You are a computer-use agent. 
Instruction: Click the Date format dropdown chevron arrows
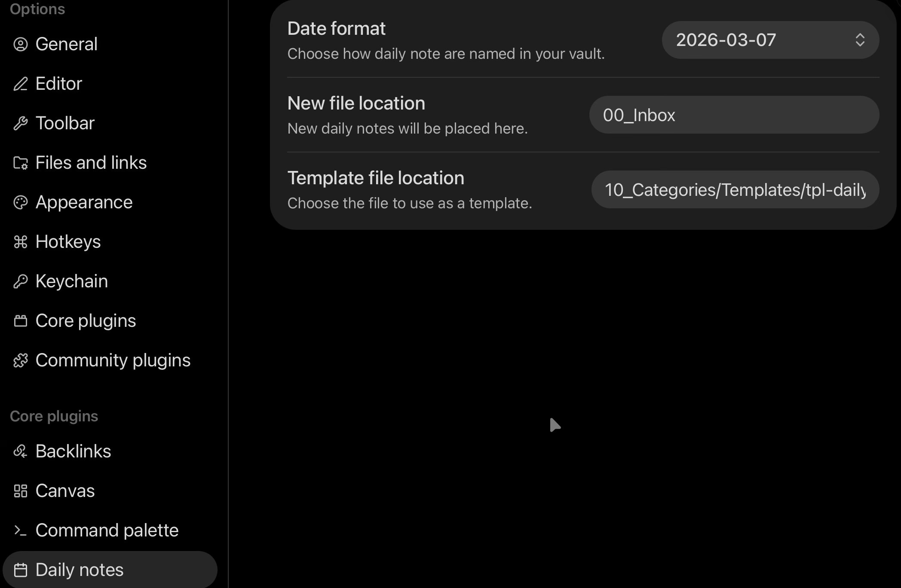(860, 40)
